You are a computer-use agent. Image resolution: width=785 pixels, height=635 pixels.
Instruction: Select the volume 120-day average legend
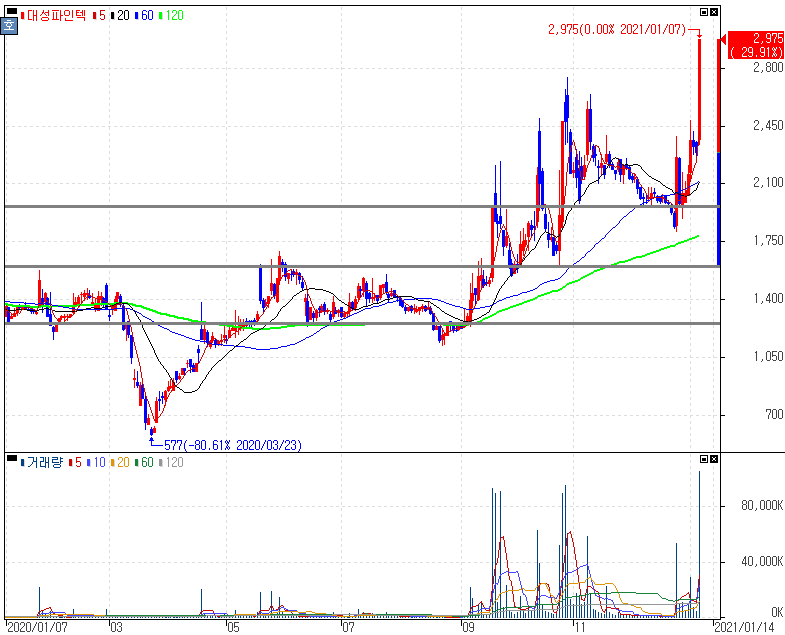click(x=171, y=462)
